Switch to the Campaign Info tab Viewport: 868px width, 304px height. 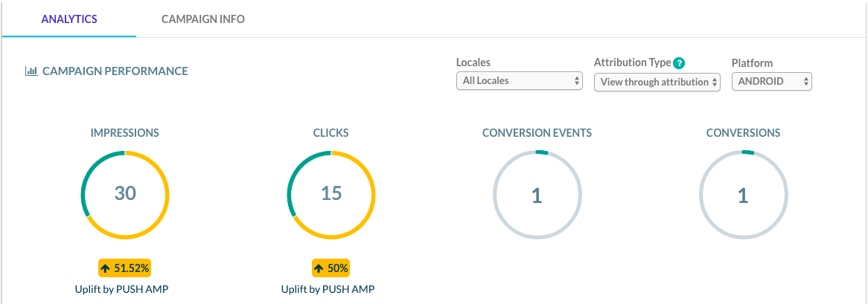pos(203,19)
